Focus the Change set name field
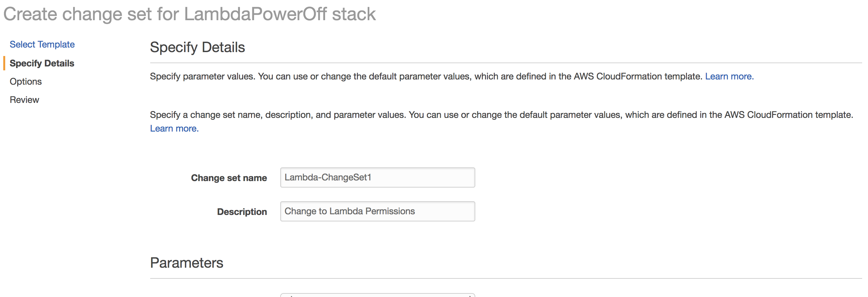The width and height of the screenshot is (868, 297). tap(377, 177)
